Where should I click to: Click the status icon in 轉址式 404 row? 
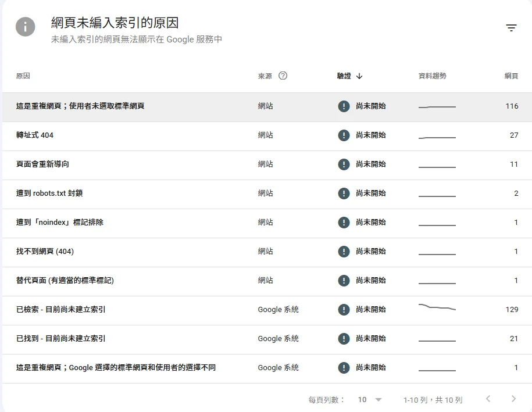coord(344,135)
